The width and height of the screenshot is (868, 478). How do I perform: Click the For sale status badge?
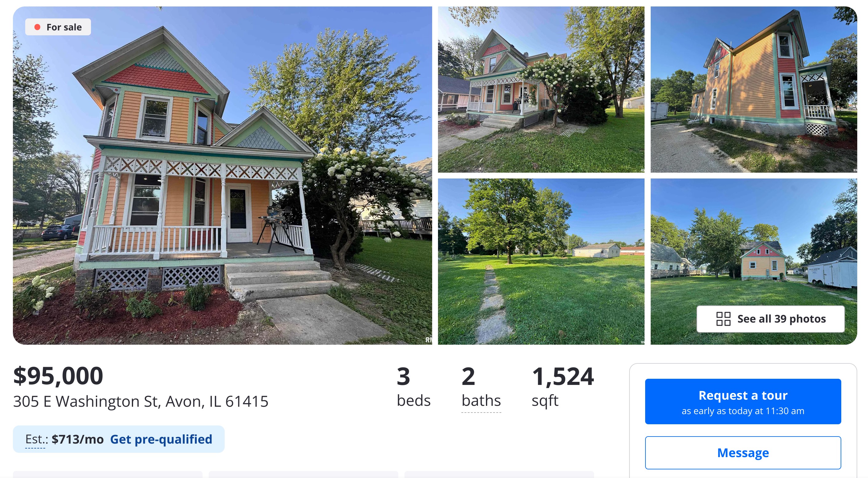(x=58, y=27)
